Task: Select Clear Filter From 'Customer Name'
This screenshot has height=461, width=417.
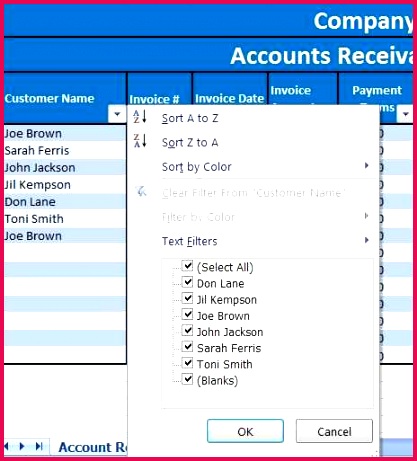Action: point(253,193)
